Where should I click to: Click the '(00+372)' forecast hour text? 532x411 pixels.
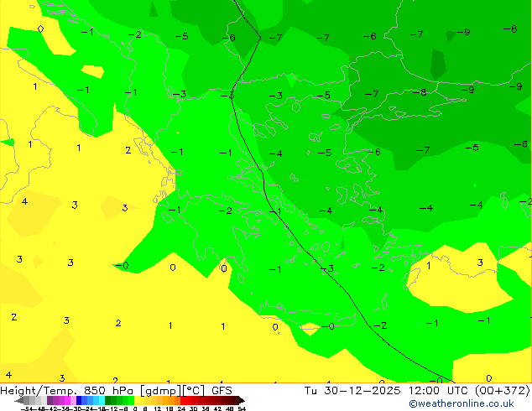point(502,391)
